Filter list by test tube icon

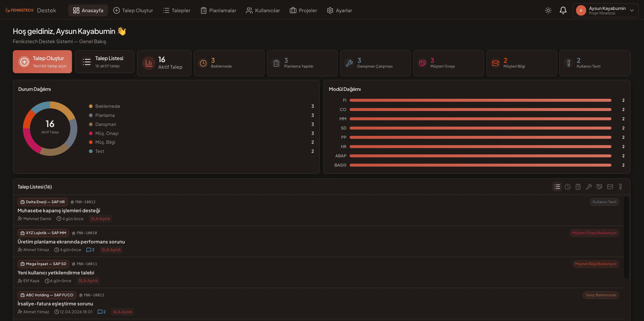coord(621,187)
